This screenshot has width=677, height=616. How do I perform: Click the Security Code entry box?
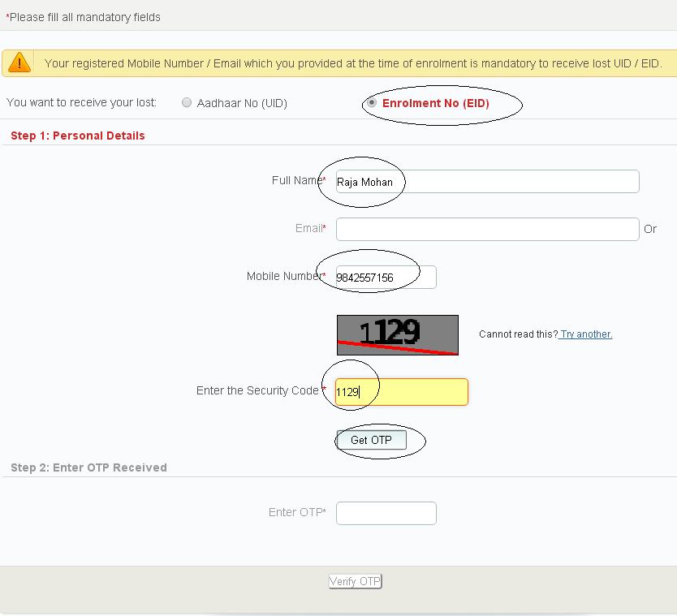[402, 392]
